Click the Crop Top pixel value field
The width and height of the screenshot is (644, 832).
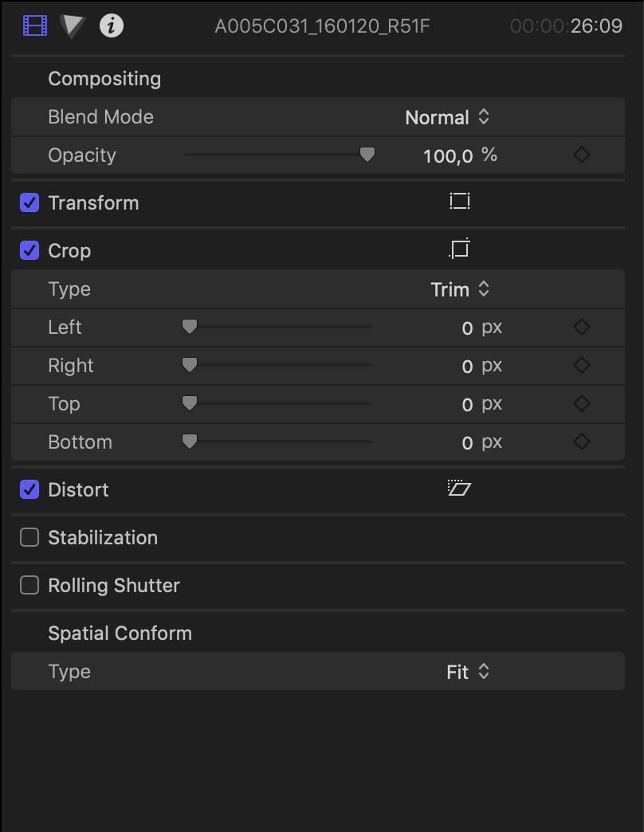tap(467, 404)
